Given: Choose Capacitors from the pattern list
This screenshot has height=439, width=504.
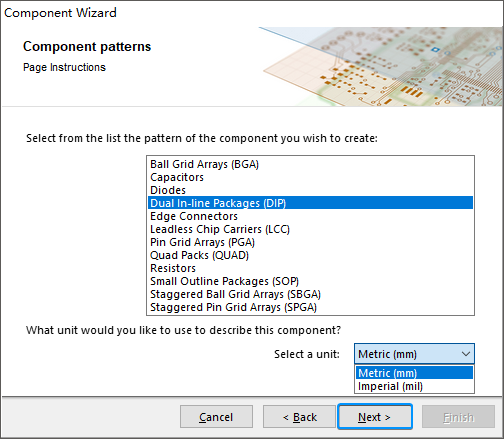Looking at the screenshot, I should 310,177.
